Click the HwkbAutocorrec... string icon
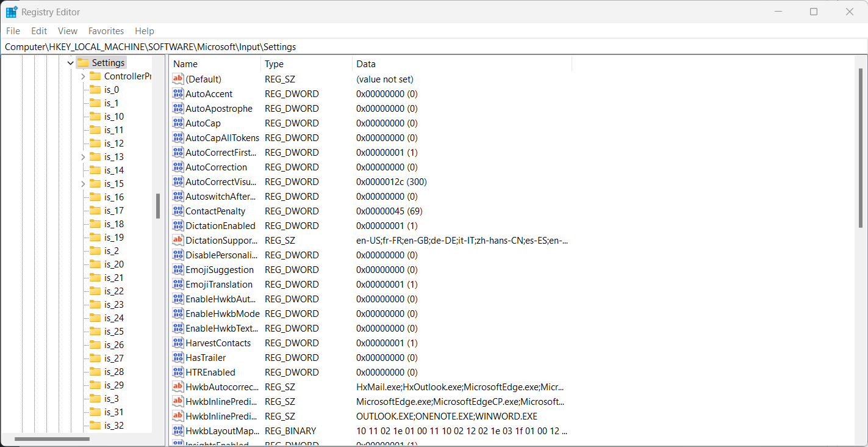Screen dimensions: 868x447 tap(178, 387)
